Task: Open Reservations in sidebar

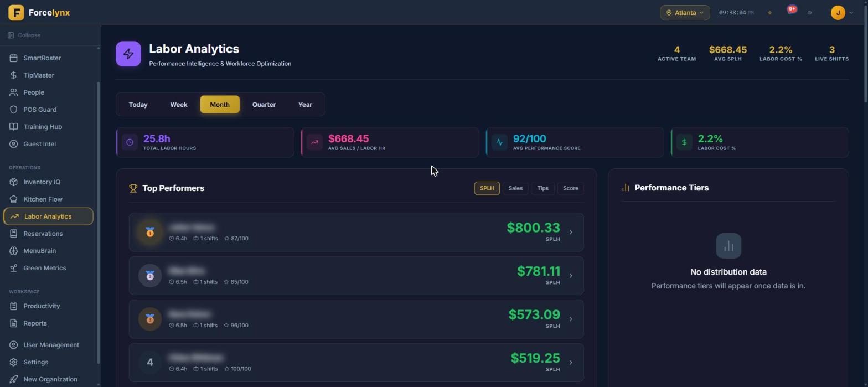Action: click(48, 234)
